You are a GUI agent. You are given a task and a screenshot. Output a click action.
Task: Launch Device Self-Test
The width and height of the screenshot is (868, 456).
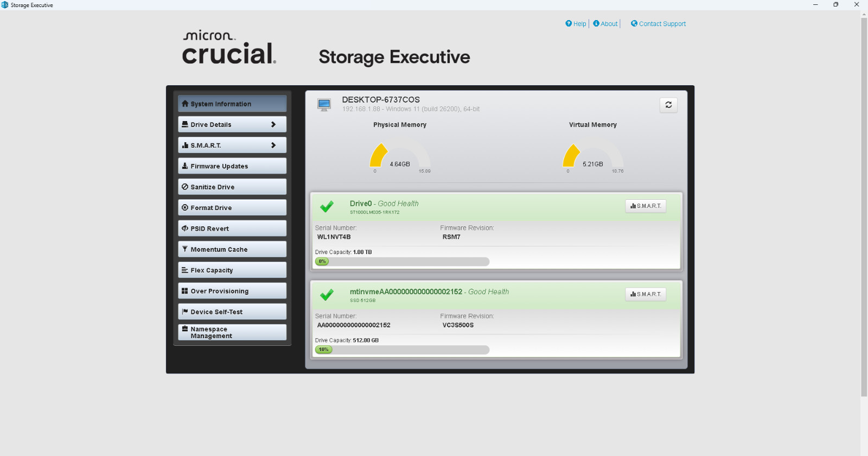(232, 312)
